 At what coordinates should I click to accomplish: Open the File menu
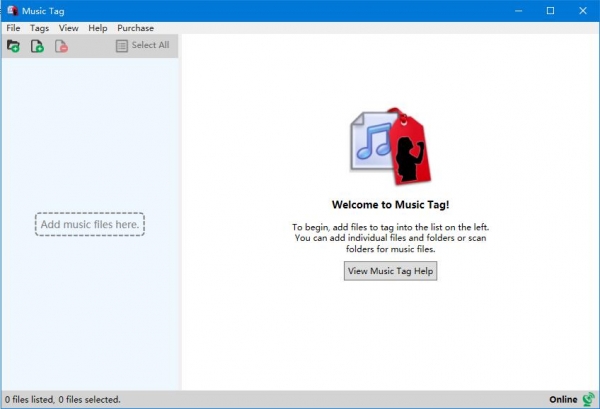tap(13, 28)
